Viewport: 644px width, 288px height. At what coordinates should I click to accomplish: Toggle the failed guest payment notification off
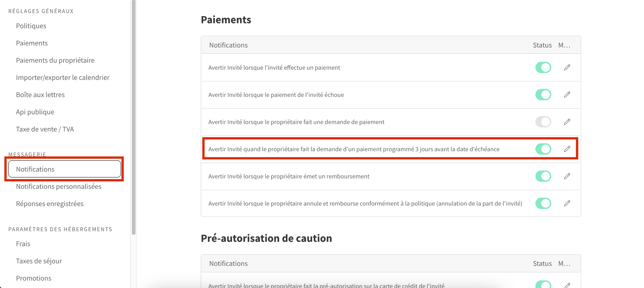[543, 95]
